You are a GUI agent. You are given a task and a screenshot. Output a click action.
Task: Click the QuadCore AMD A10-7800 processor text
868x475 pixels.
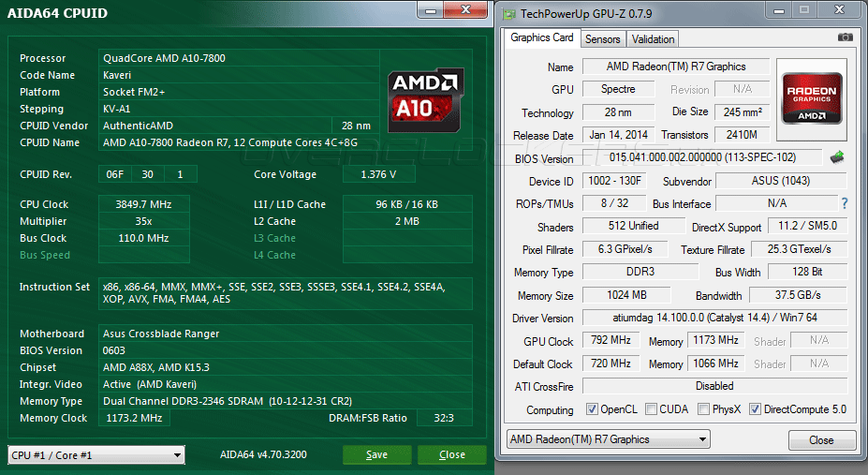pyautogui.click(x=165, y=58)
